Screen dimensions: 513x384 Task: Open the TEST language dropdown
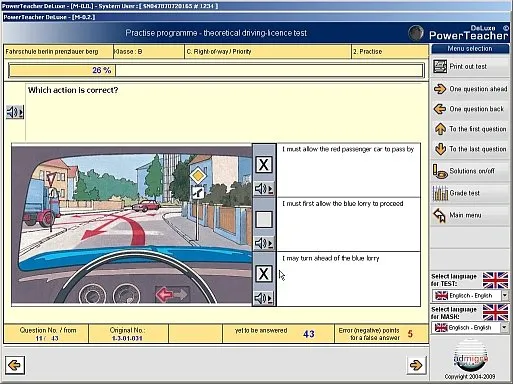[505, 295]
